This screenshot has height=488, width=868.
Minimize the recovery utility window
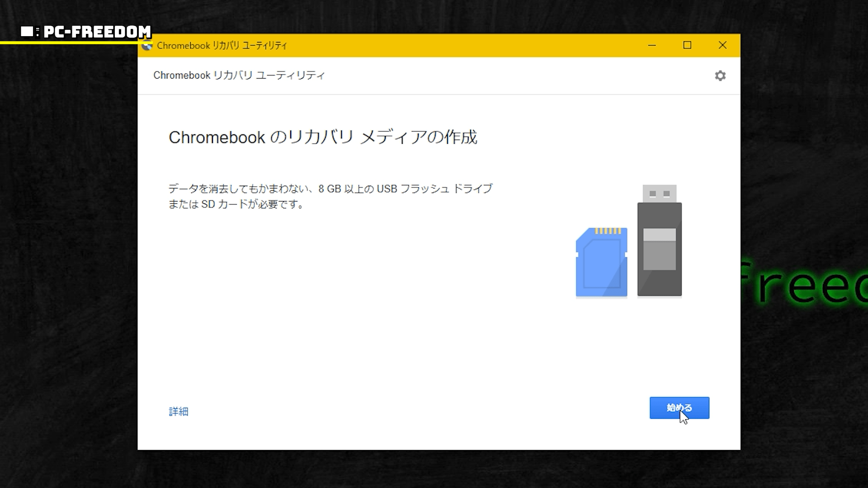pos(652,45)
